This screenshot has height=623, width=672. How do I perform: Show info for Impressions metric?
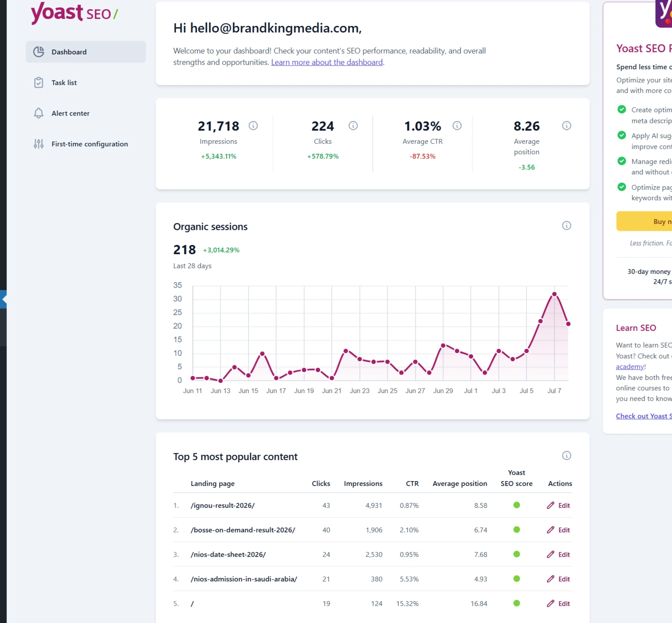[x=253, y=126]
